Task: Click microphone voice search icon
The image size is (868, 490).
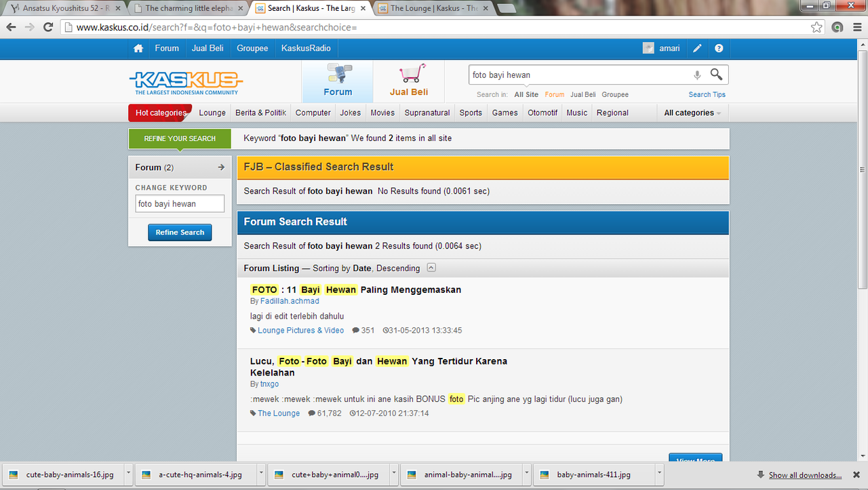Action: (x=696, y=75)
